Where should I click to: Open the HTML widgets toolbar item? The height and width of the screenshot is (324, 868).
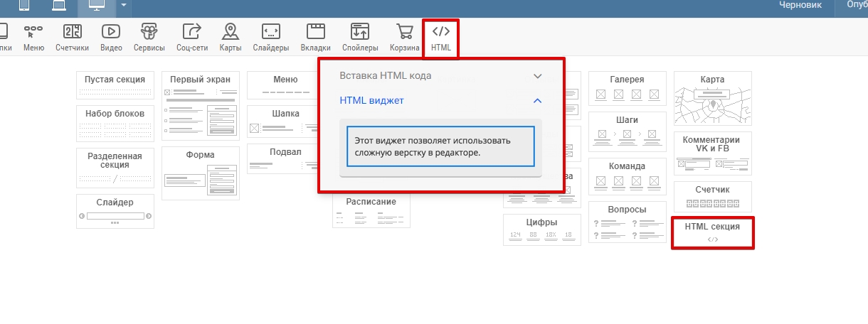(440, 38)
